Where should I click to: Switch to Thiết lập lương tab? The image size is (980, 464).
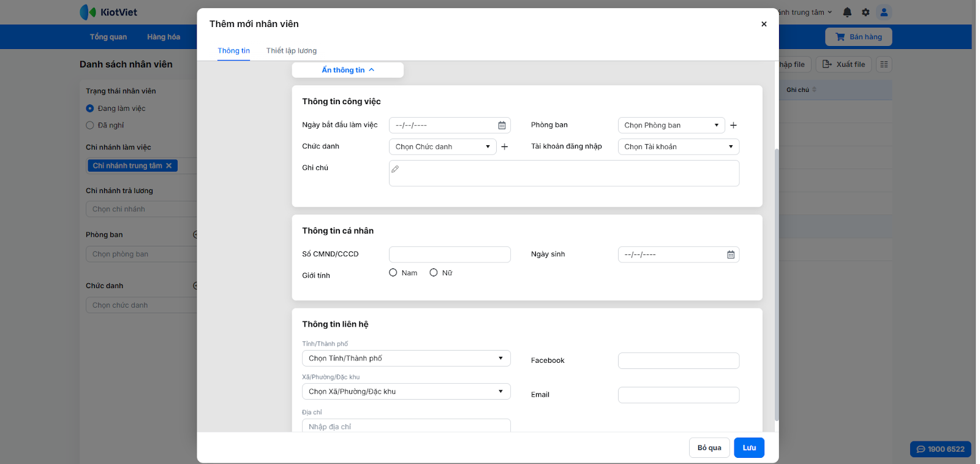tap(292, 51)
